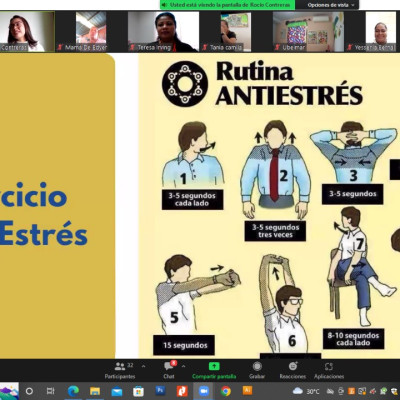Start recording with Grabar

pyautogui.click(x=257, y=370)
